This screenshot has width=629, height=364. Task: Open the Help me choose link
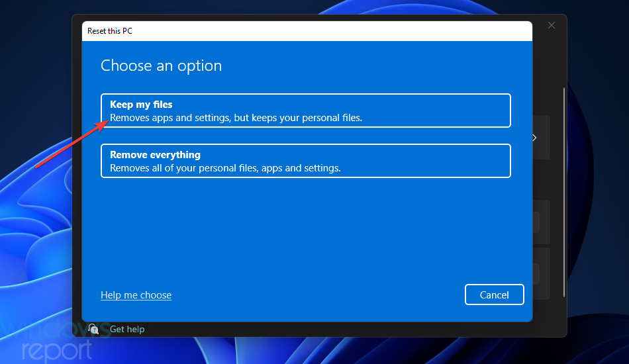[136, 295]
